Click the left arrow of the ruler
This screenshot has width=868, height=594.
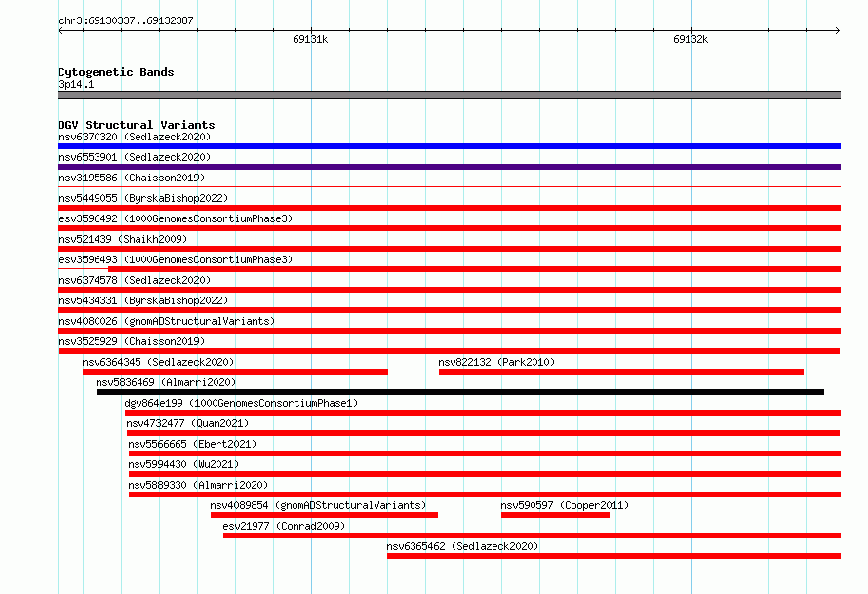click(60, 30)
